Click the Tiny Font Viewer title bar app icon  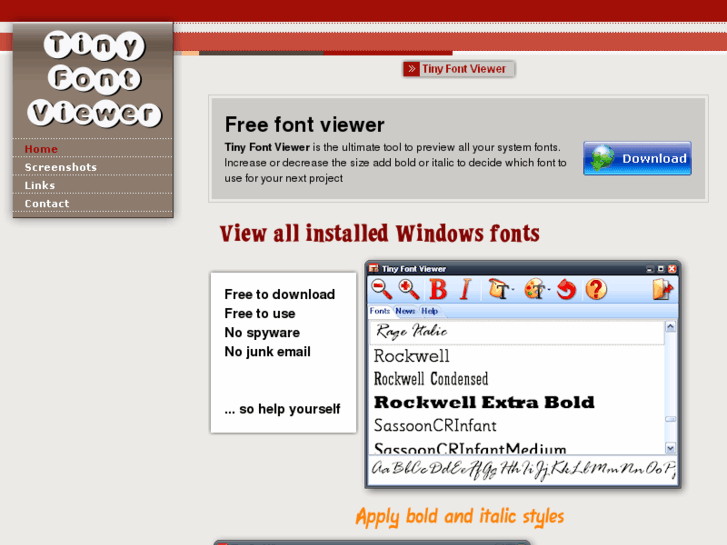(x=374, y=269)
